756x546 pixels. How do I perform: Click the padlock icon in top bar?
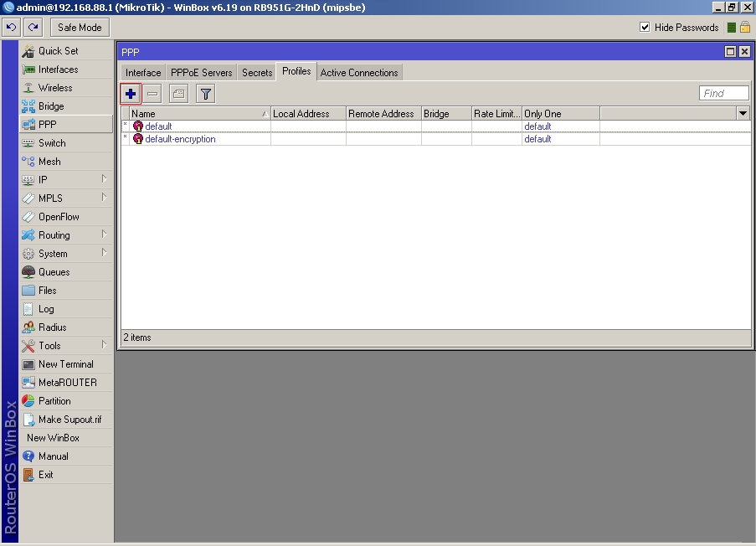click(x=745, y=27)
